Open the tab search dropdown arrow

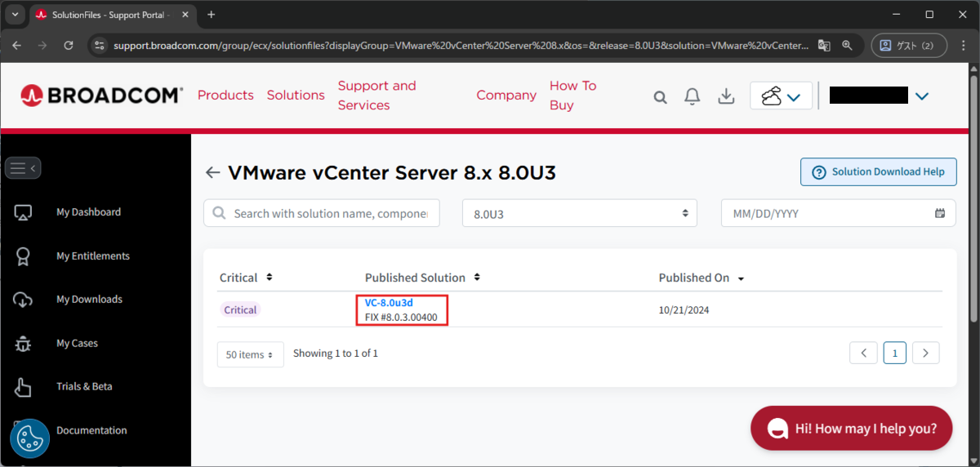point(15,15)
